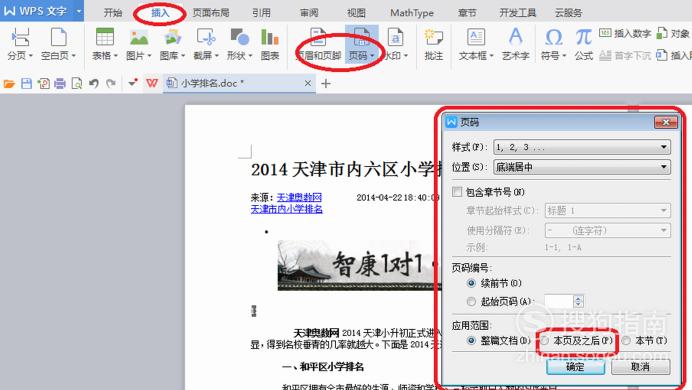Open the 开始 ribbon tab

click(x=113, y=13)
